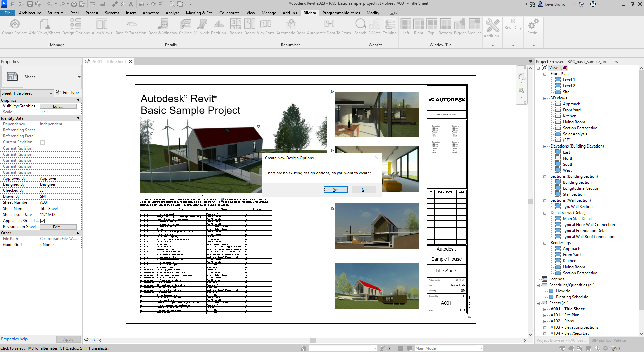Image resolution: width=644 pixels, height=352 pixels.
Task: Make the window tile Smaller
Action: tap(474, 27)
